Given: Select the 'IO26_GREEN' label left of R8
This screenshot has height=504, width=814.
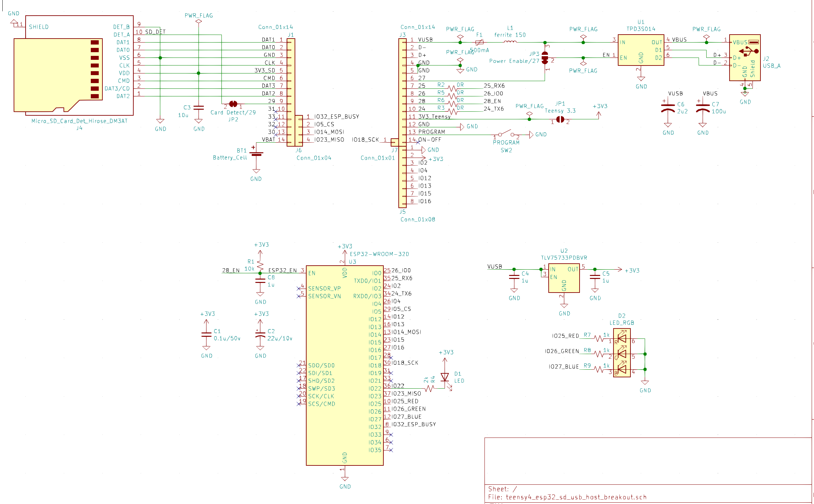Looking at the screenshot, I should [562, 351].
